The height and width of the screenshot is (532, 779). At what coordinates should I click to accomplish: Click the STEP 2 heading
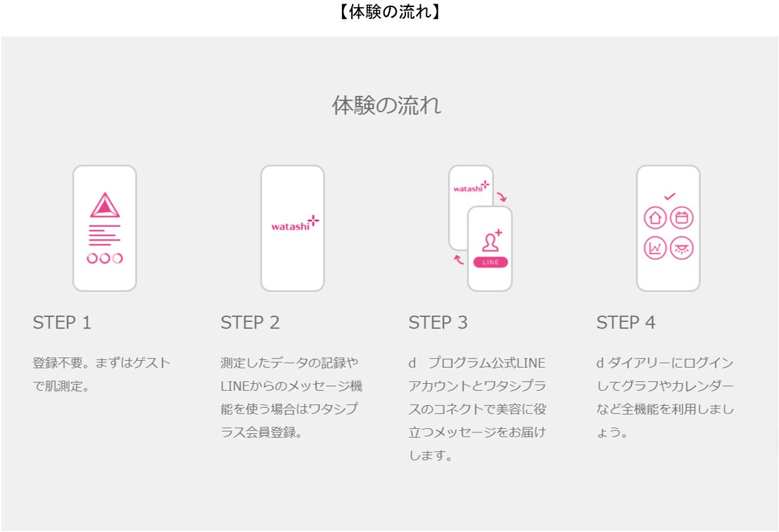(250, 323)
